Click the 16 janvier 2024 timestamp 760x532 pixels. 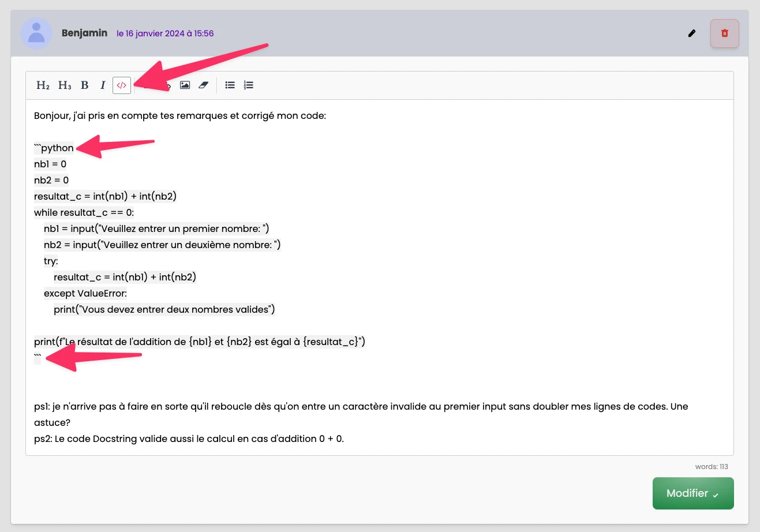click(x=165, y=33)
